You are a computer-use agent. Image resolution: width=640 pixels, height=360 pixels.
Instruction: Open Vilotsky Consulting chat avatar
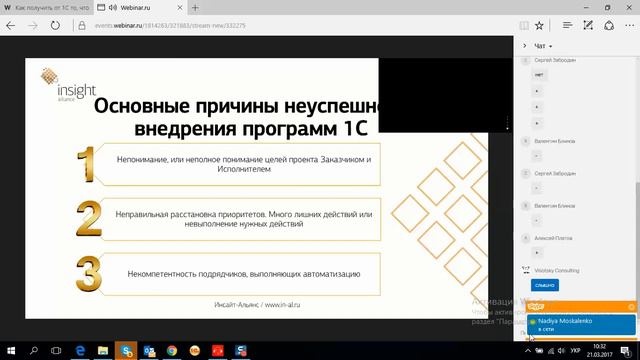[526, 270]
